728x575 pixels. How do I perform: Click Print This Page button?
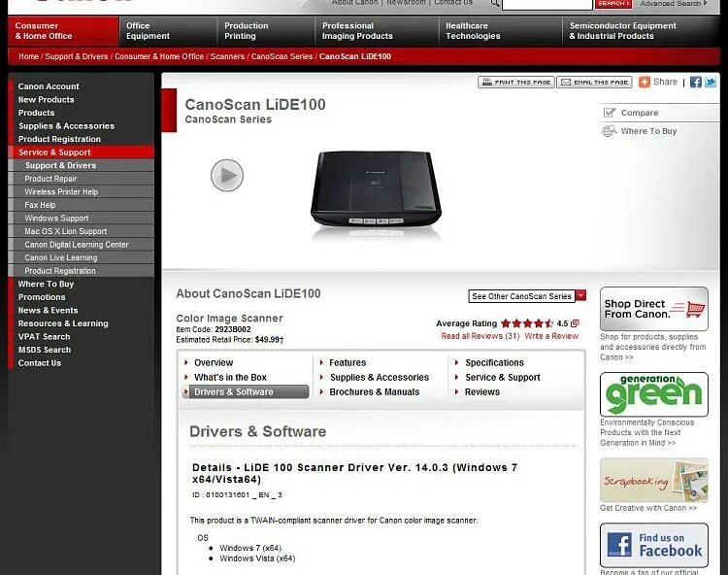pos(516,83)
